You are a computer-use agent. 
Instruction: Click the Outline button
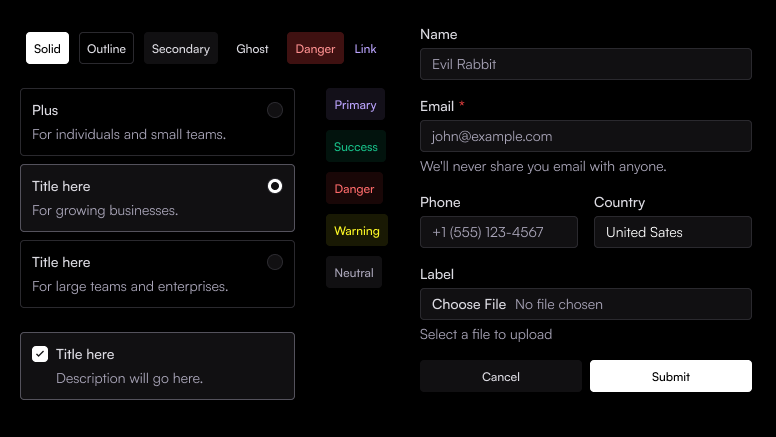pos(106,48)
